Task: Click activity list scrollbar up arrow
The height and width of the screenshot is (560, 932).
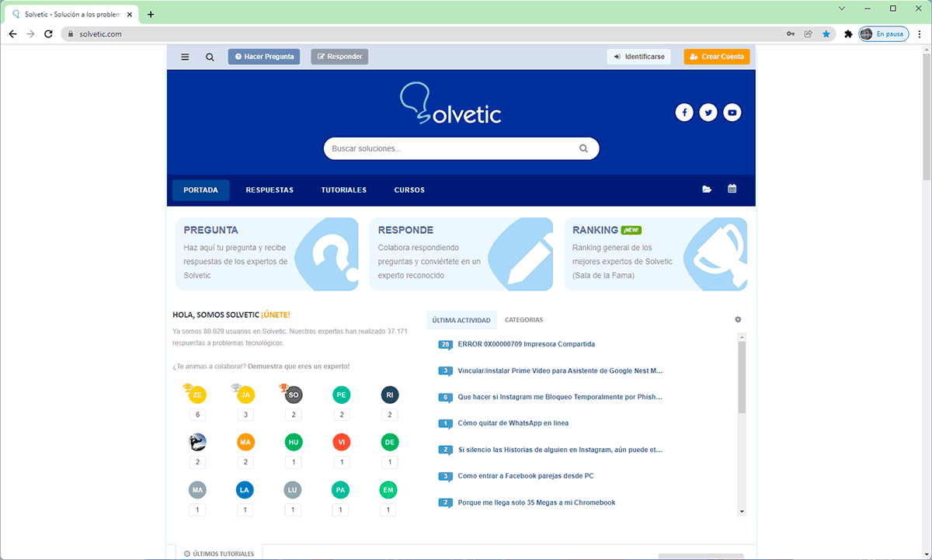Action: point(742,337)
